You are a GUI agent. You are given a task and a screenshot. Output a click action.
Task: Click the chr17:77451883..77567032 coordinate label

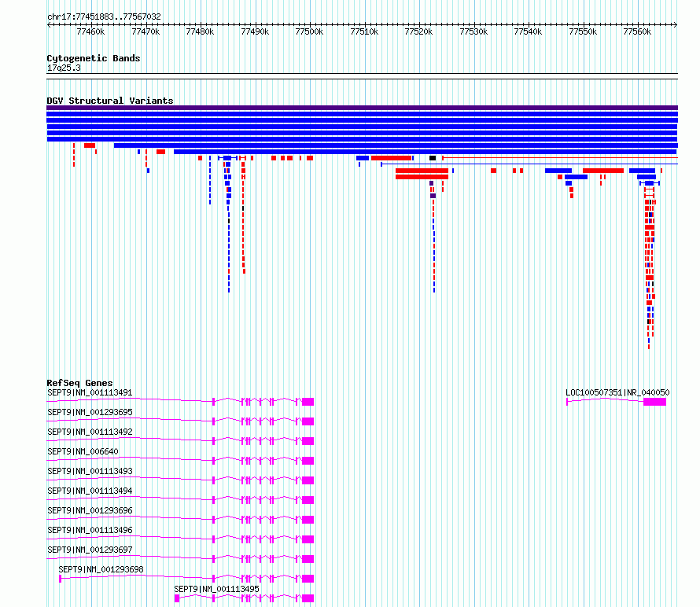104,17
